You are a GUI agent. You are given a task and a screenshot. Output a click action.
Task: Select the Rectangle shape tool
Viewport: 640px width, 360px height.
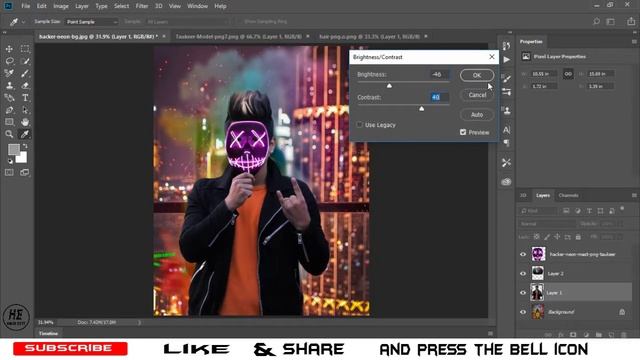(x=9, y=122)
